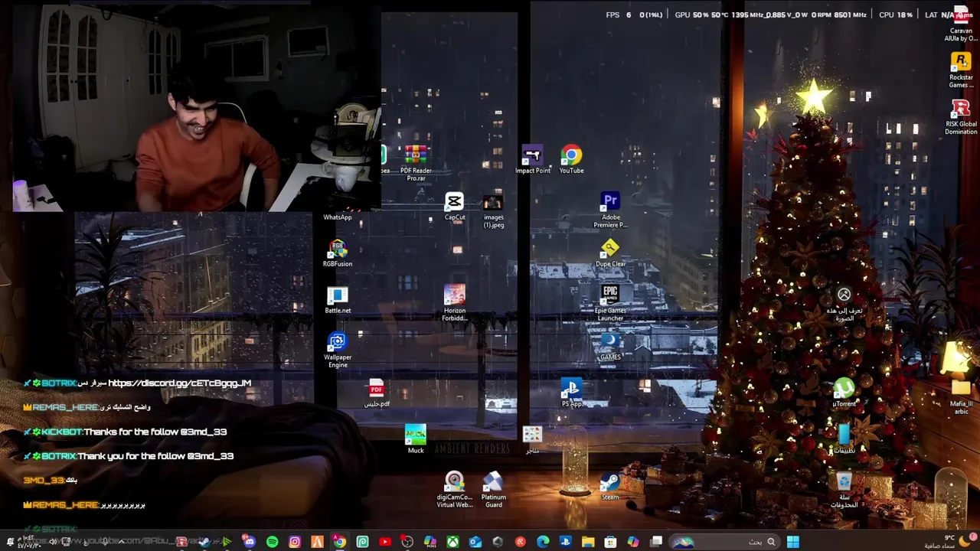The height and width of the screenshot is (551, 980).
Task: Open Wallpaper Engine desktop icon
Action: (x=338, y=350)
